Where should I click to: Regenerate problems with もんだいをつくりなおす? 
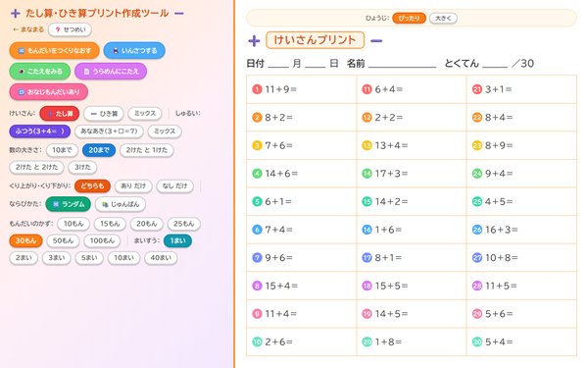point(54,50)
